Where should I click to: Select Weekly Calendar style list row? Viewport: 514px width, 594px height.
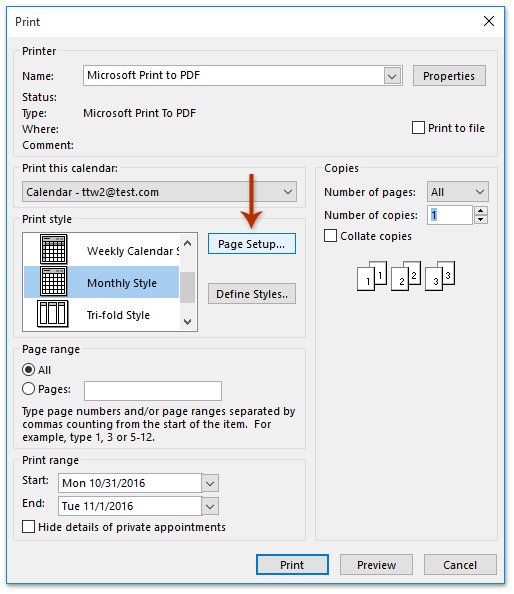pos(102,250)
